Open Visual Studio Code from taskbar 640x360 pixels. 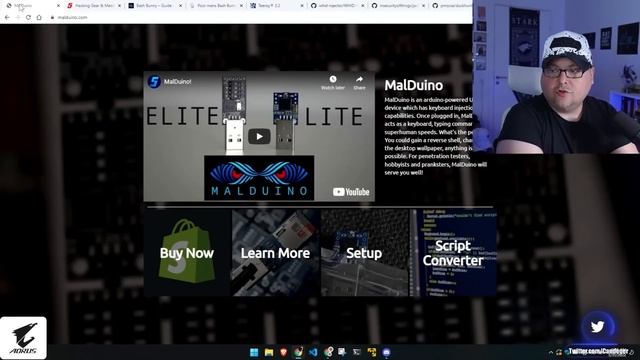point(313,352)
